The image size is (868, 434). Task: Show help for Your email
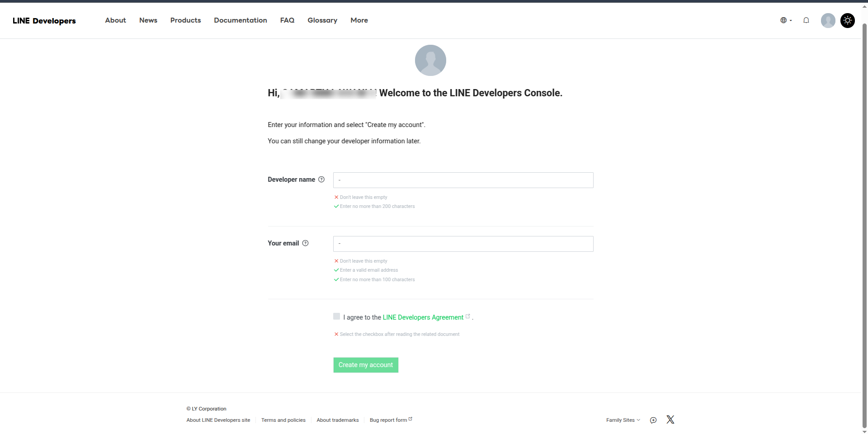(x=305, y=243)
